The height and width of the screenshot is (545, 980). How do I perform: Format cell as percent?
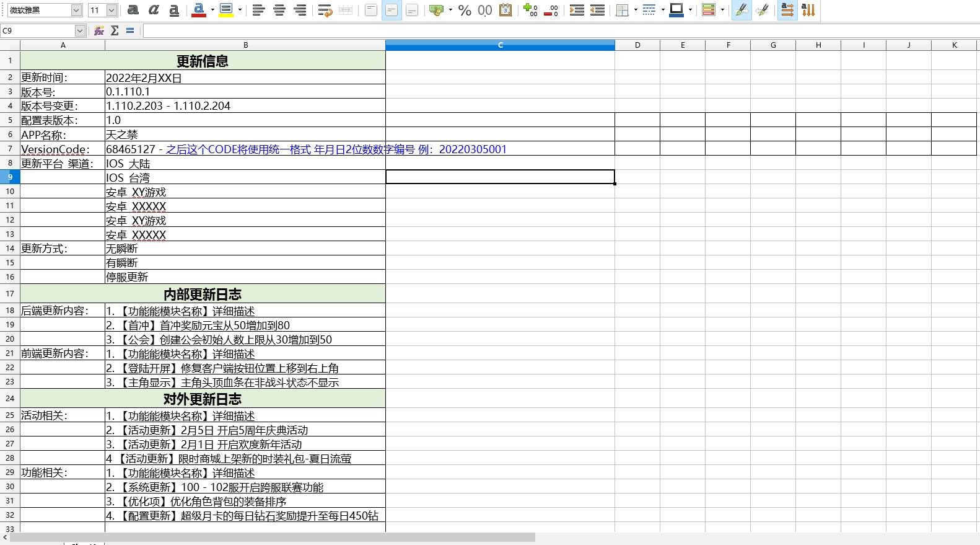click(465, 10)
